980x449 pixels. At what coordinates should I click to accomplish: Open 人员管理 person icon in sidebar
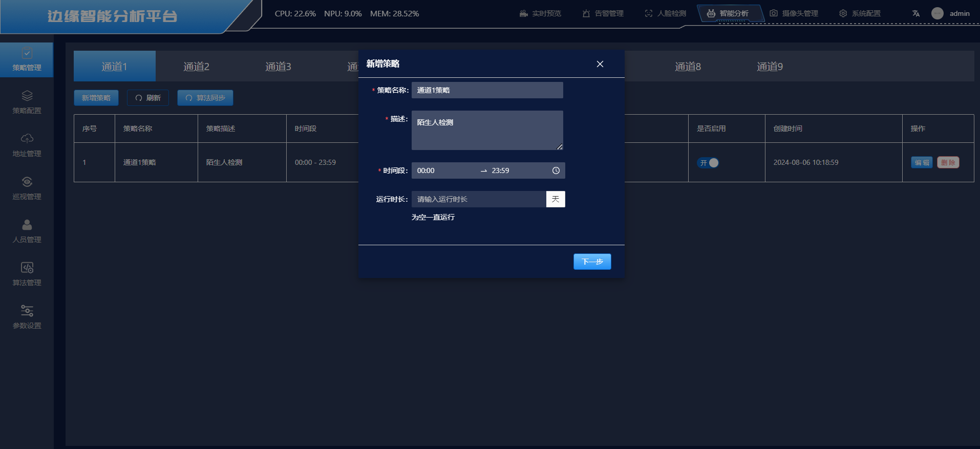pos(27,225)
